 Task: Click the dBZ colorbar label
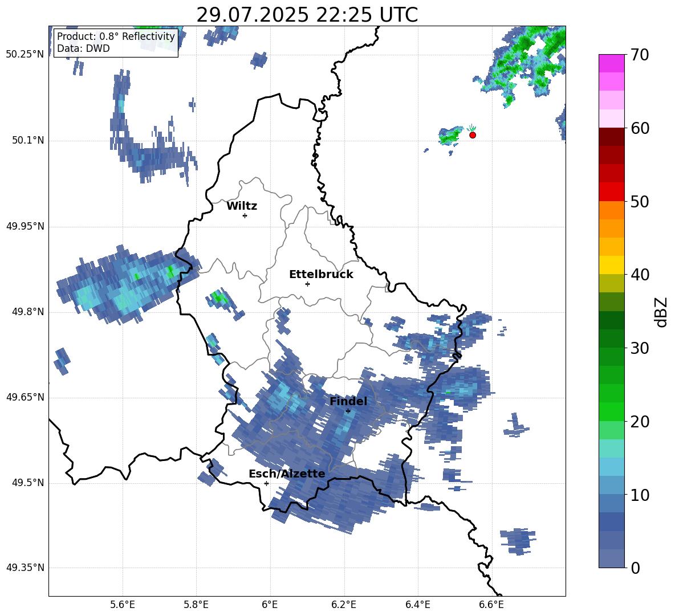coord(661,312)
